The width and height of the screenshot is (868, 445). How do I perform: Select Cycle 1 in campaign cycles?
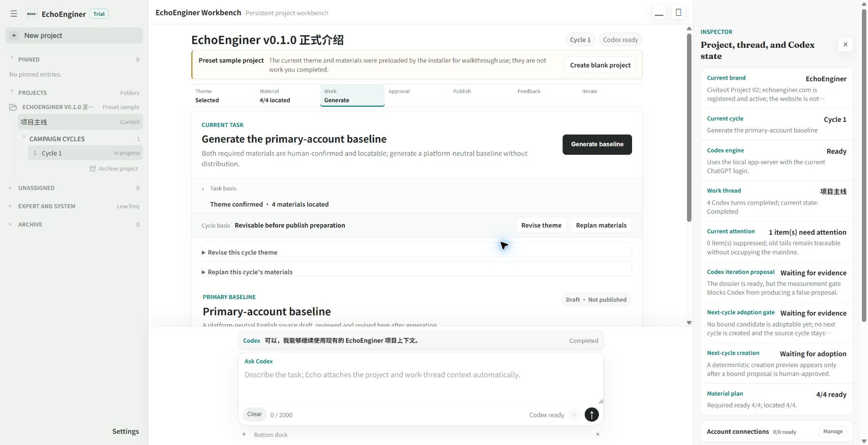[85, 153]
